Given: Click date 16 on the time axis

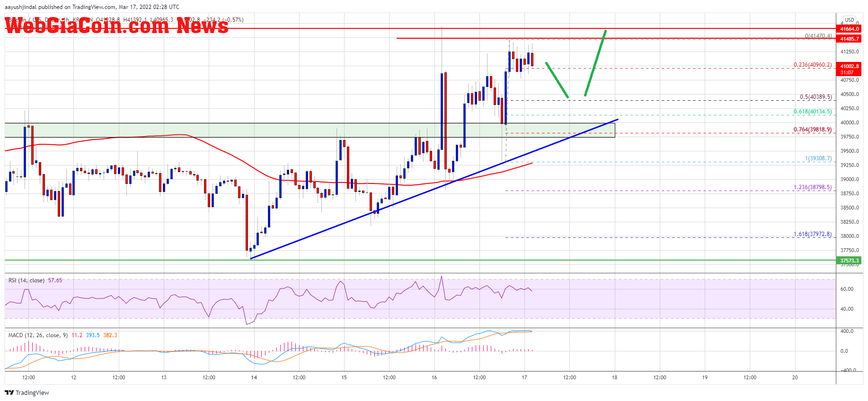Looking at the screenshot, I should (434, 377).
